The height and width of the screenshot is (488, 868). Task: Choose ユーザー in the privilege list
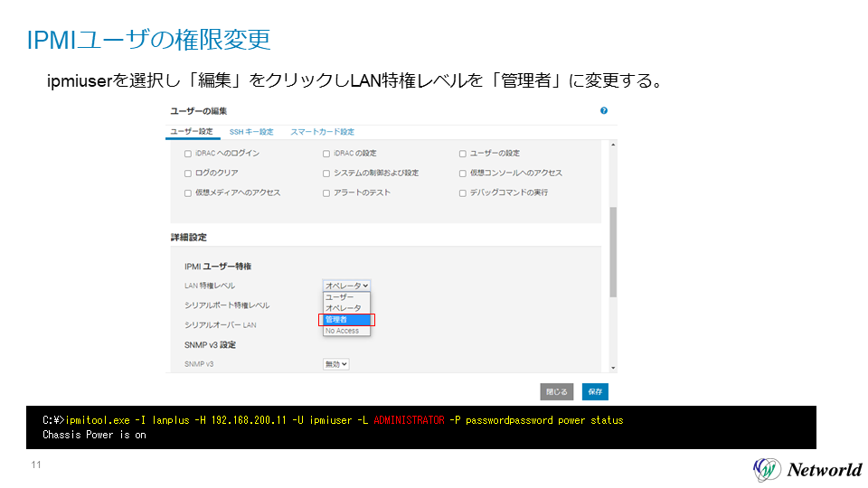[346, 297]
